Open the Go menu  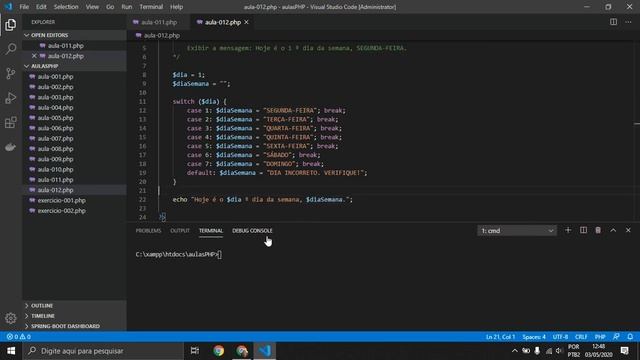tap(110, 7)
